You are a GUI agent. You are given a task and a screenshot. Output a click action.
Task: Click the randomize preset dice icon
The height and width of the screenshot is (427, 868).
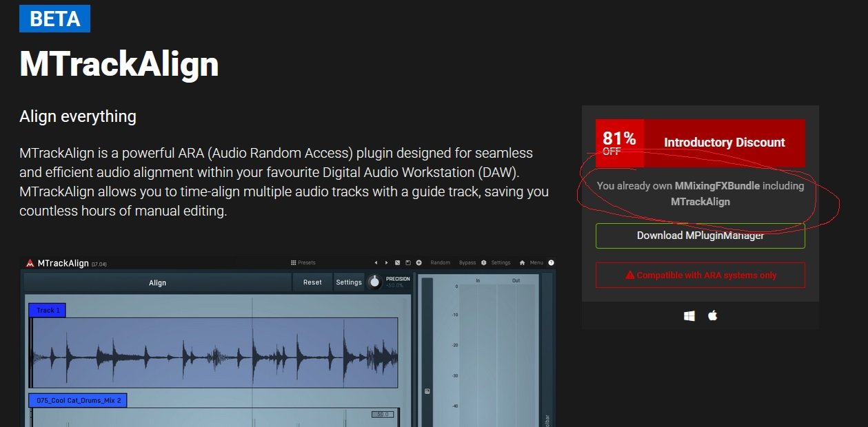397,262
